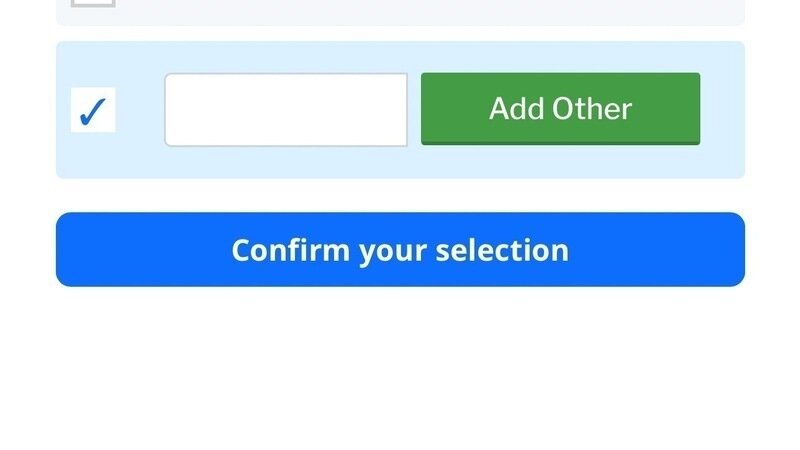800x450 pixels.
Task: Toggle the checked box beside the text field
Action: (x=93, y=110)
